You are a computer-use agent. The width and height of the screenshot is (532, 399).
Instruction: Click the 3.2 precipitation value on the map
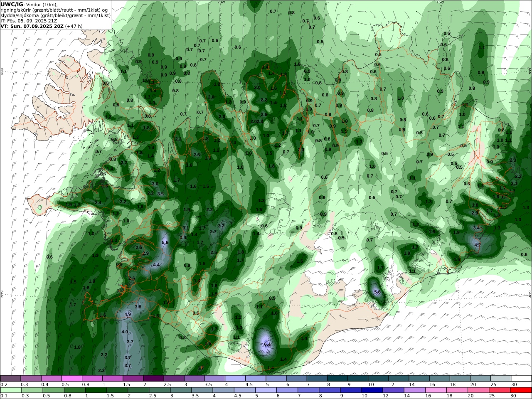(222, 226)
